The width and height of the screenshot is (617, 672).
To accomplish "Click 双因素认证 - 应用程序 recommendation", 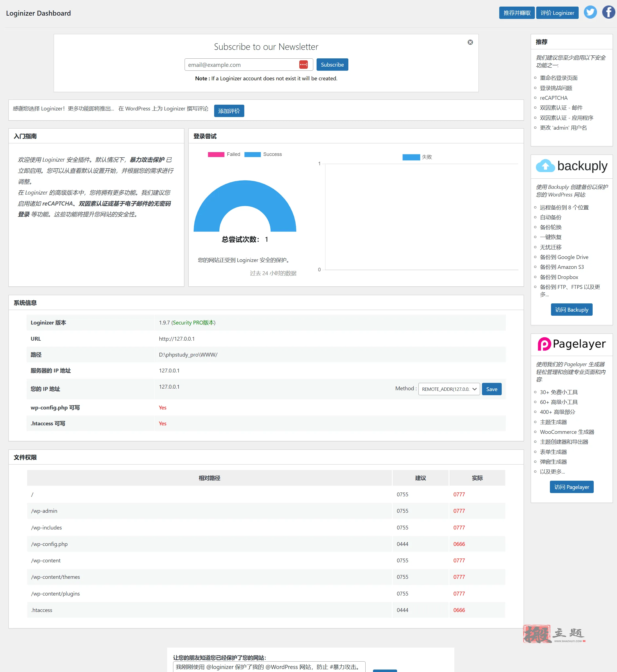I will pos(567,118).
